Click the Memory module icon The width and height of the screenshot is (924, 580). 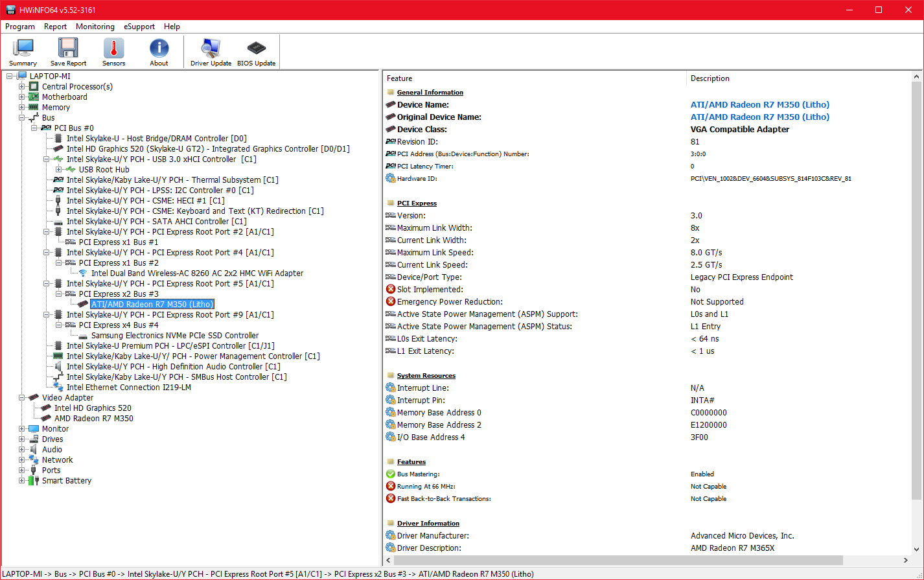click(x=34, y=108)
